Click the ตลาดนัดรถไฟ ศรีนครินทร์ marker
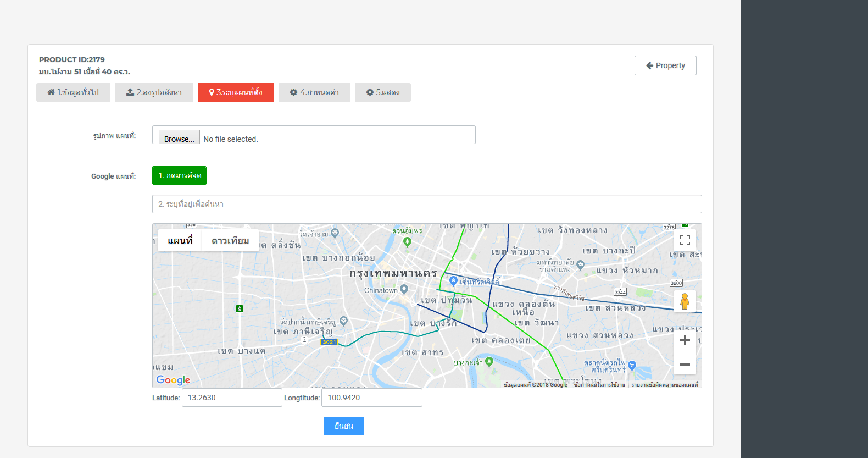The image size is (868, 458). 632,365
